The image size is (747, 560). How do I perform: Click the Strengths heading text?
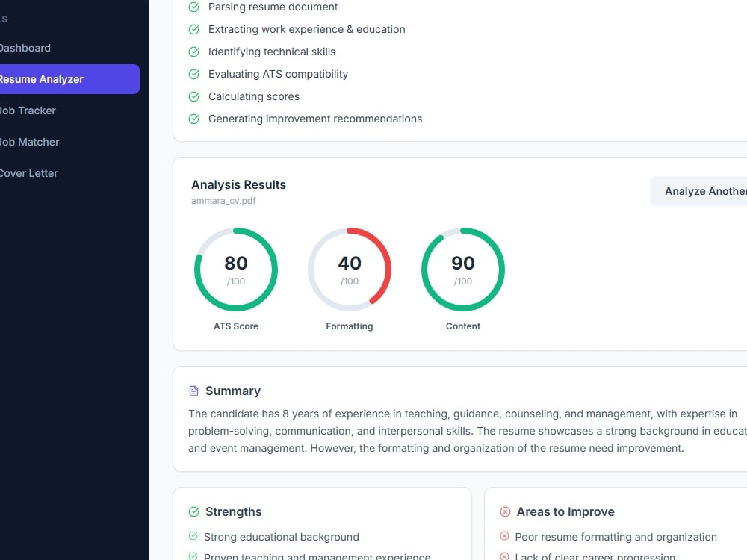233,512
